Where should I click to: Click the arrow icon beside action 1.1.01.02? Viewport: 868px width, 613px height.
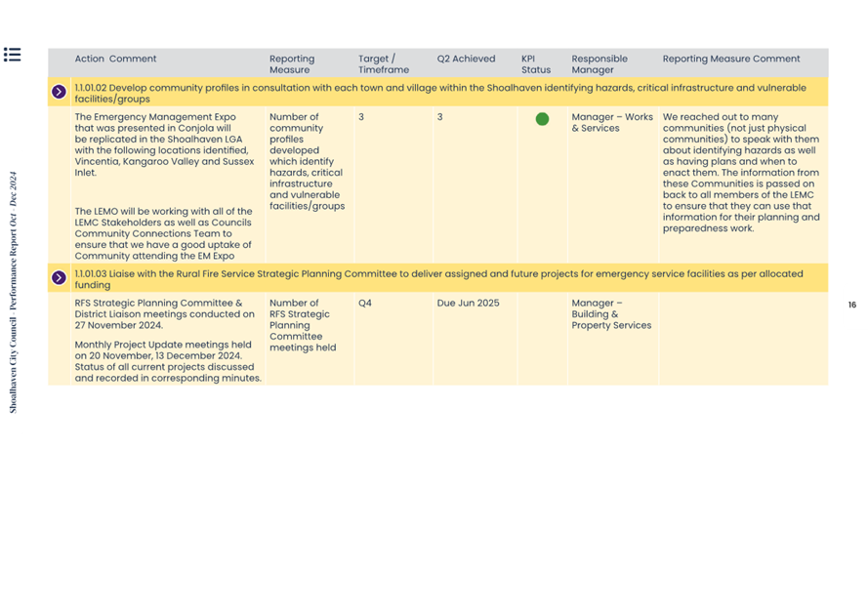(59, 93)
